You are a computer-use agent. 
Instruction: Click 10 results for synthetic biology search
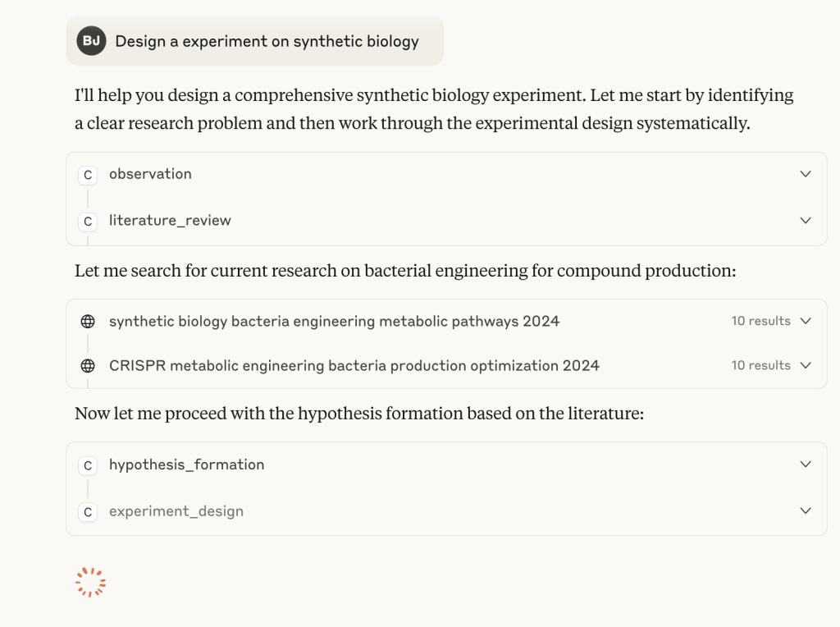point(760,320)
